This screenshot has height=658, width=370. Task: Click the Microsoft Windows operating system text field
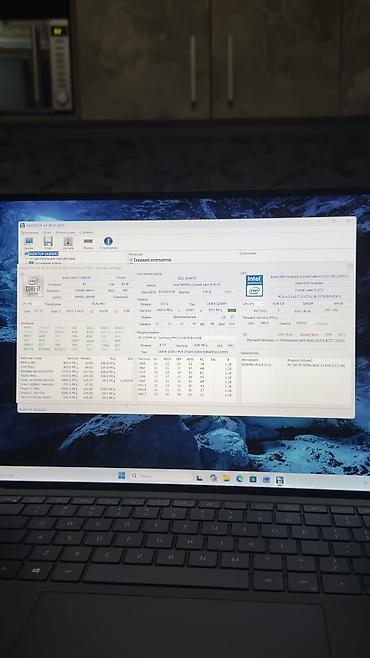click(296, 340)
